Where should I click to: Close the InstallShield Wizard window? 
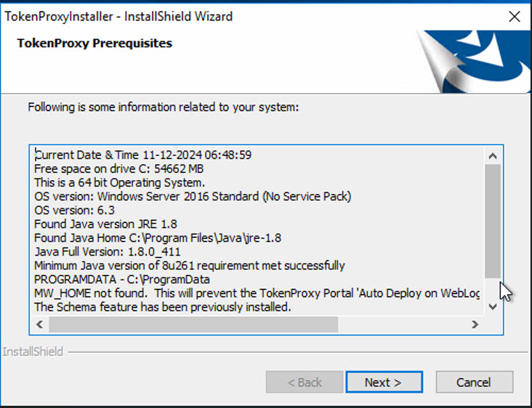pos(515,16)
